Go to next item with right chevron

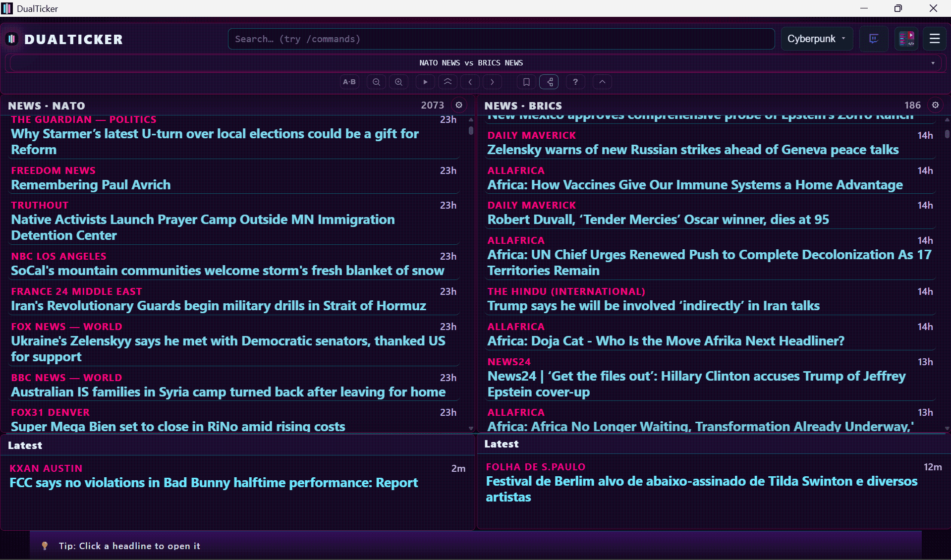(x=492, y=82)
